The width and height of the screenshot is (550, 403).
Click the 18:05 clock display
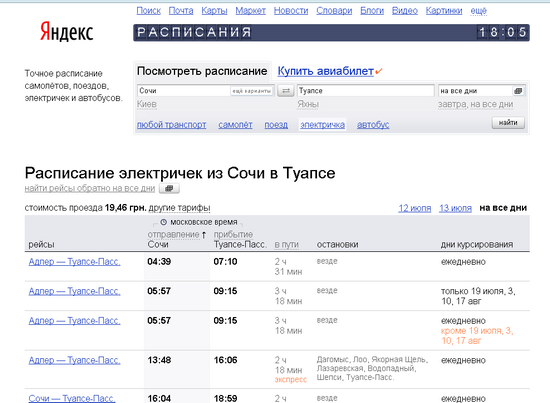(503, 32)
